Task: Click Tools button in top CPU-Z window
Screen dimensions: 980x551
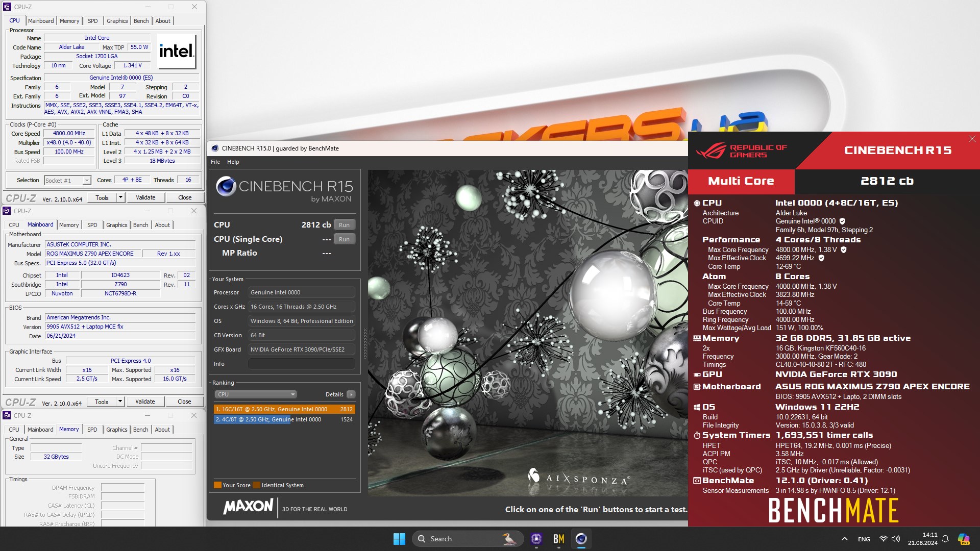Action: pyautogui.click(x=102, y=197)
